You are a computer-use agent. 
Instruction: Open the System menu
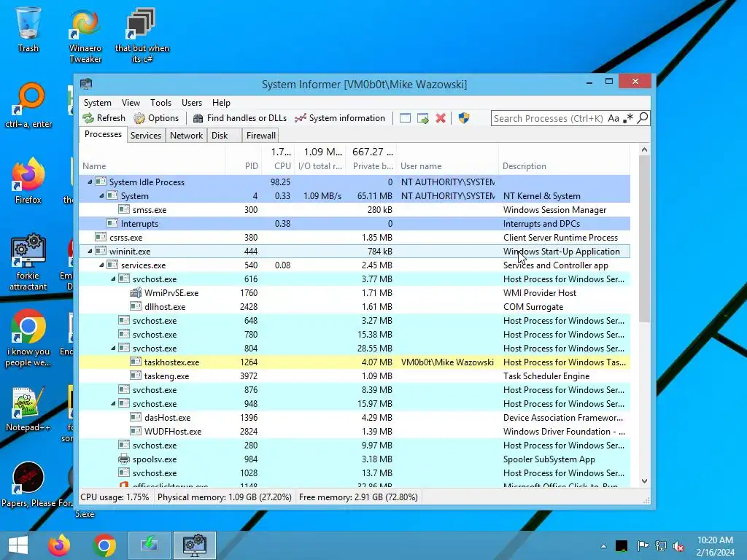[97, 103]
